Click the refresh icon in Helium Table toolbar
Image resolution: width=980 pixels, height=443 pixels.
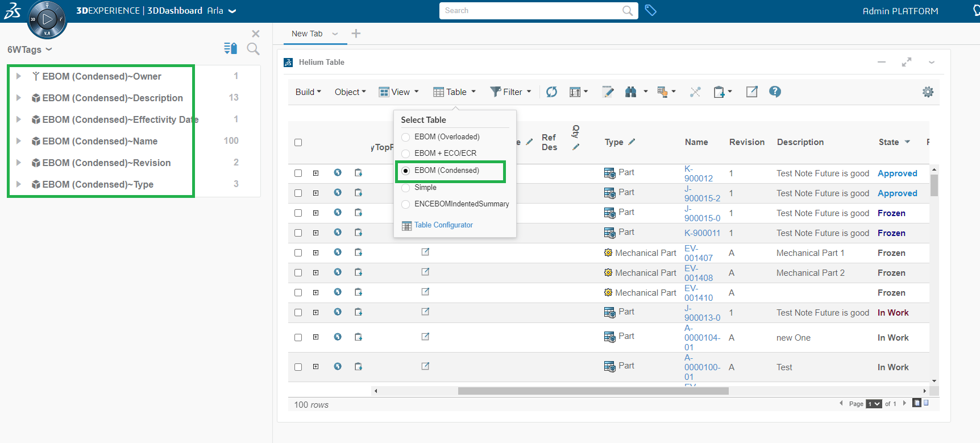click(x=551, y=92)
